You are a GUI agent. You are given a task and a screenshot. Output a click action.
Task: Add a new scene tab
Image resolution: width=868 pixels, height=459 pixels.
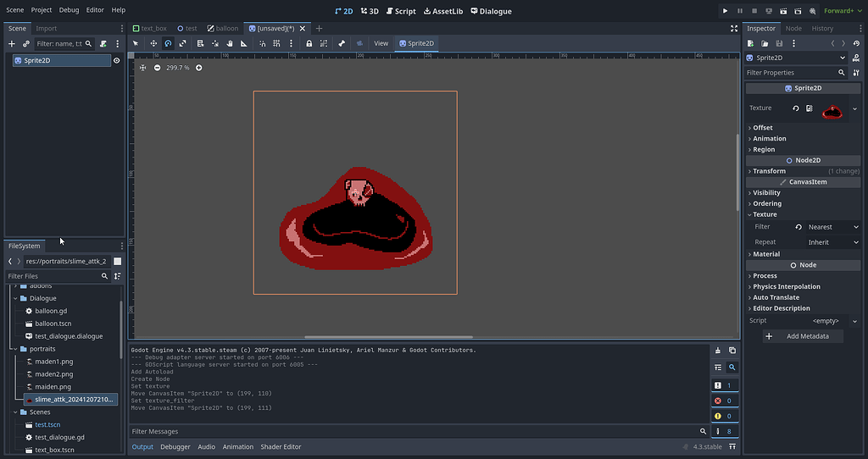(x=319, y=28)
